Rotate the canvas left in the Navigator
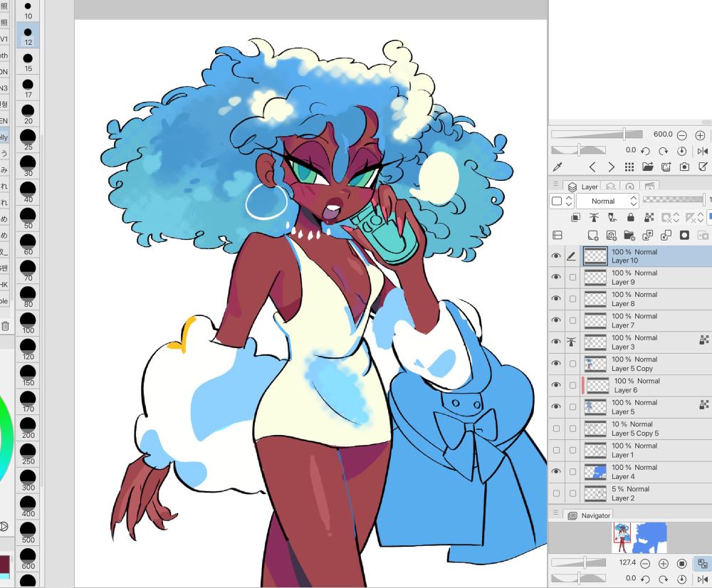Screen dimensions: 712x588 pyautogui.click(x=645, y=579)
